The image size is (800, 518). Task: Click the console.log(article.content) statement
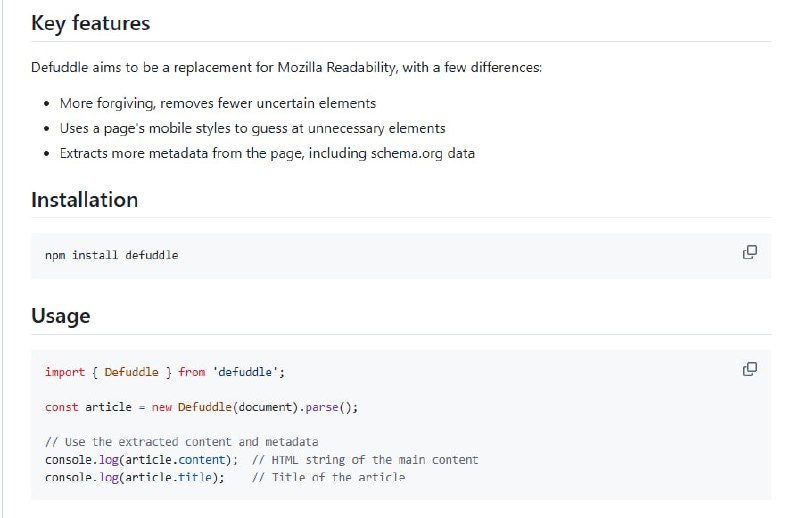pyautogui.click(x=141, y=460)
